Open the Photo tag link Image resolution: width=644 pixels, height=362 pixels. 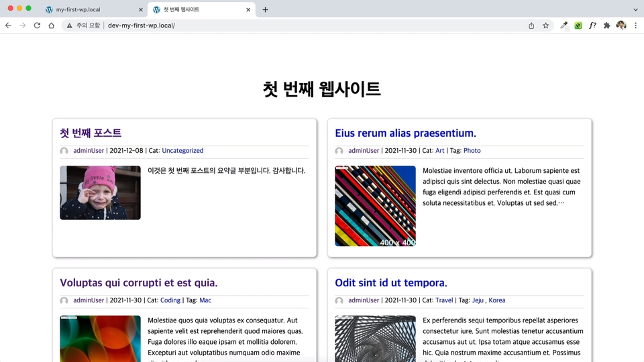coord(472,151)
